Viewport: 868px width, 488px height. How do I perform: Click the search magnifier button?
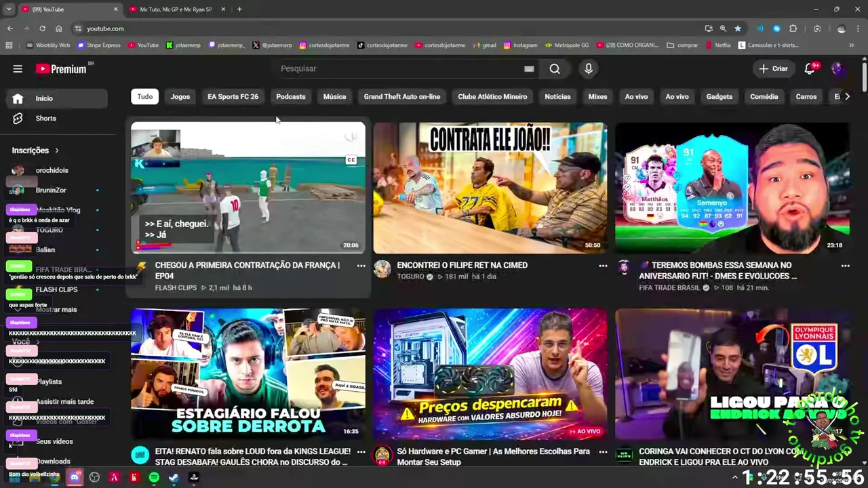click(x=555, y=68)
